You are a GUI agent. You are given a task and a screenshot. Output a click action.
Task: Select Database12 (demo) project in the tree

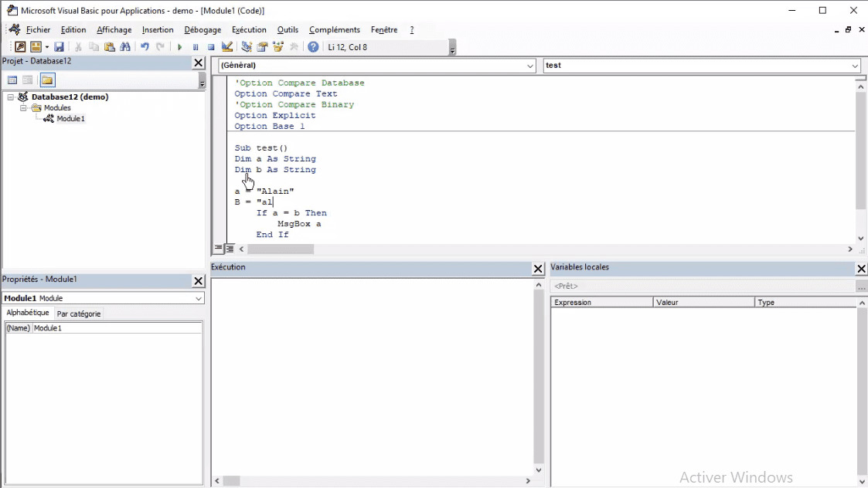click(70, 97)
